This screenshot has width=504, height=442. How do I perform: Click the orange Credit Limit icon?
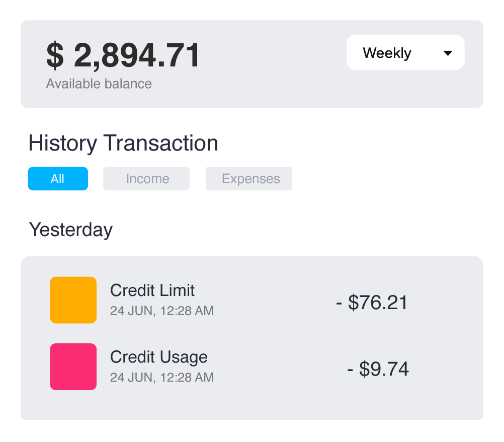point(73,300)
